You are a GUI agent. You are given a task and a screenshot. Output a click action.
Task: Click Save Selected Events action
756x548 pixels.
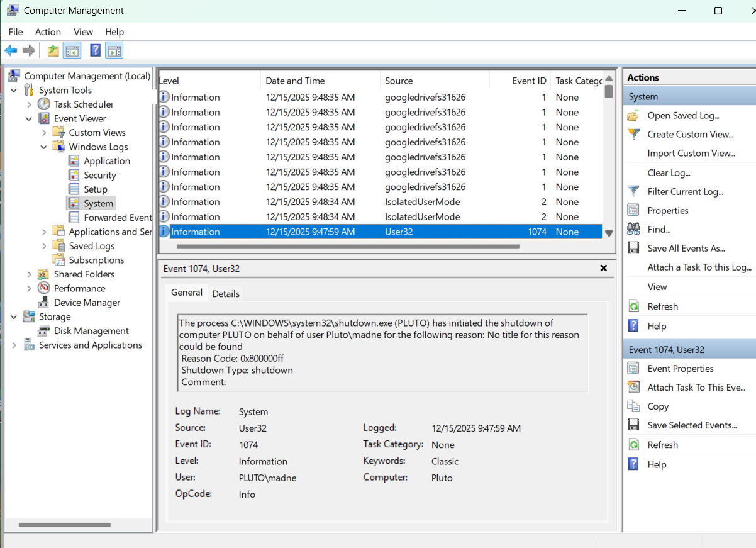coord(692,425)
